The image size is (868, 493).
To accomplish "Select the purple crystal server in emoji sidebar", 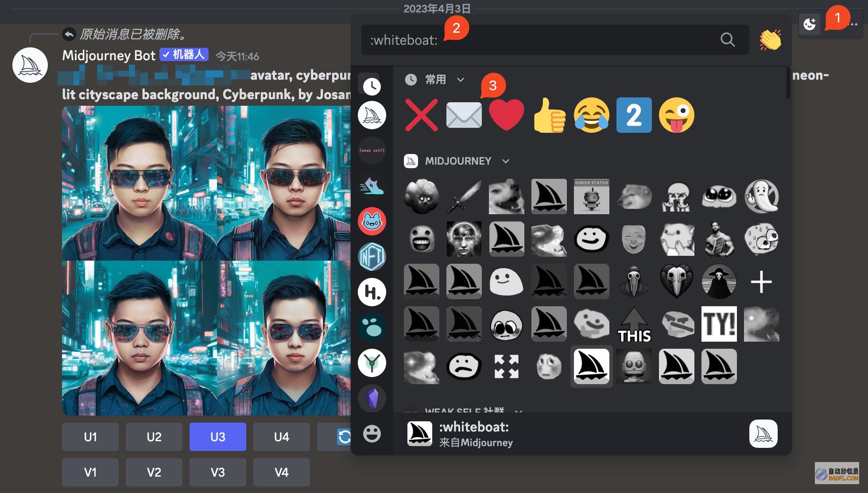I will click(372, 398).
